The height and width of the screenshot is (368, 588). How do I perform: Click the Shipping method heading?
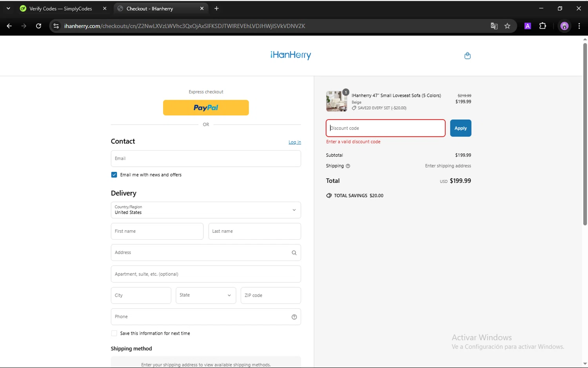131,349
